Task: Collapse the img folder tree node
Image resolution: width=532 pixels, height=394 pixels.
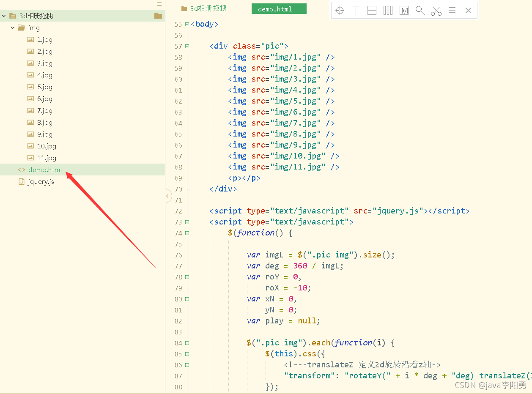Action: coord(13,27)
